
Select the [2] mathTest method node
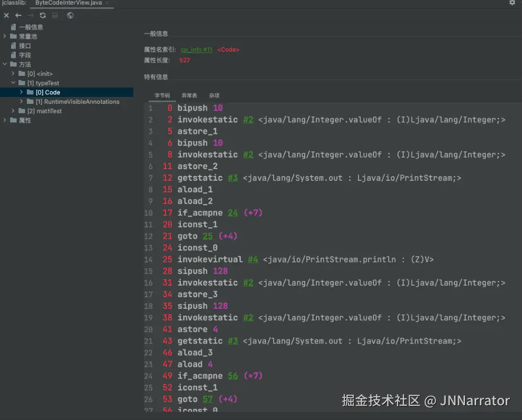44,111
